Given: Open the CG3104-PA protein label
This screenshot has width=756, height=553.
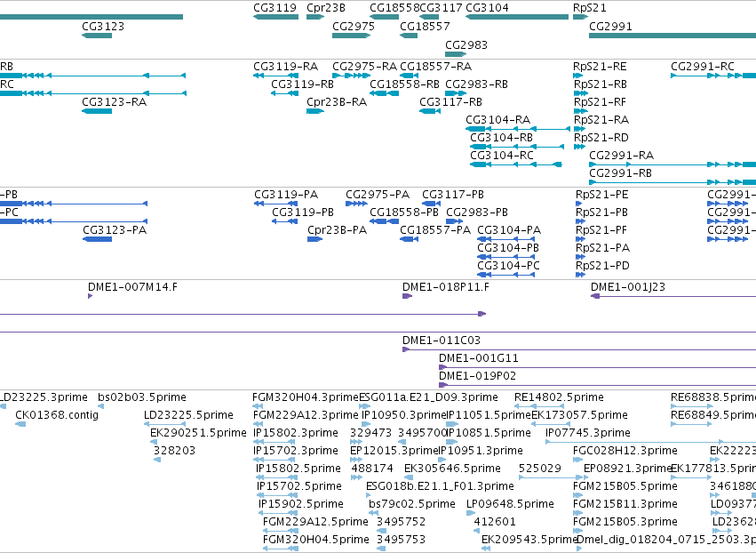Looking at the screenshot, I should pyautogui.click(x=509, y=230).
